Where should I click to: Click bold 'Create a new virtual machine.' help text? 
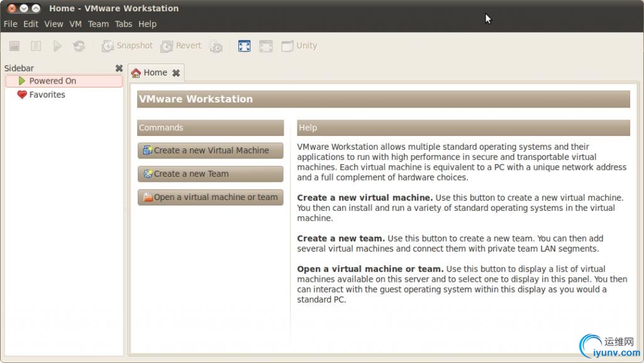pos(365,198)
